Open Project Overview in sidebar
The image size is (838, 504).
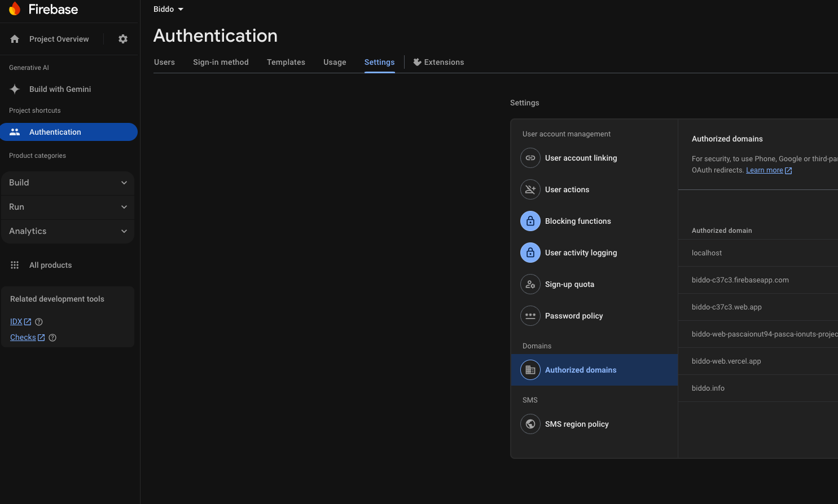pyautogui.click(x=59, y=39)
